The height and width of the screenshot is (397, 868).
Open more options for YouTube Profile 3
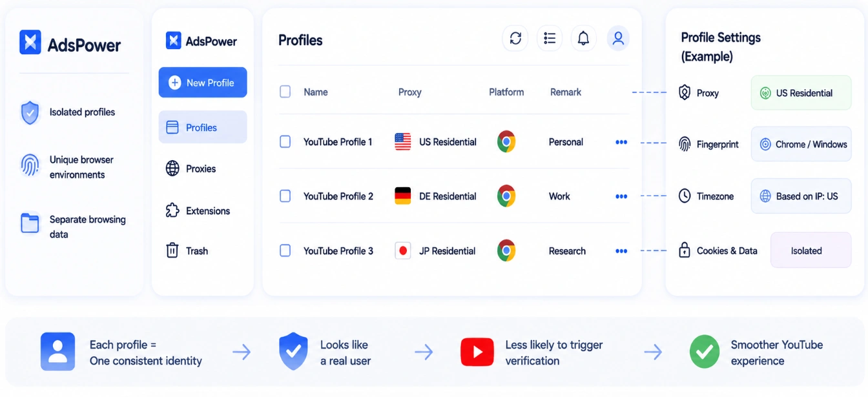pos(621,251)
